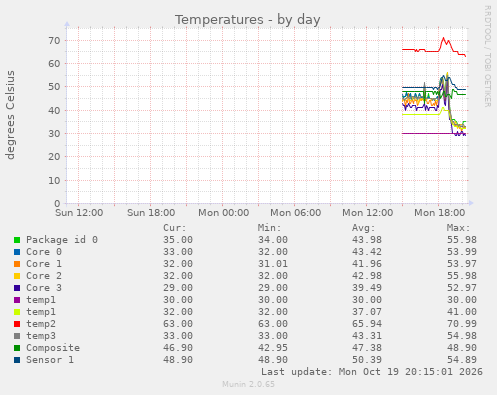Click the Min: column header

[x=269, y=228]
